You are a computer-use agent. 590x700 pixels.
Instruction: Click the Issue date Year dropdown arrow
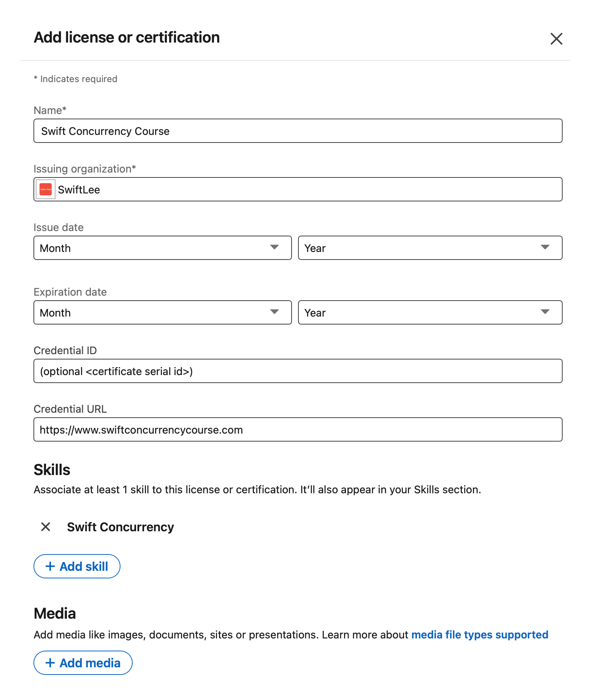pyautogui.click(x=545, y=247)
